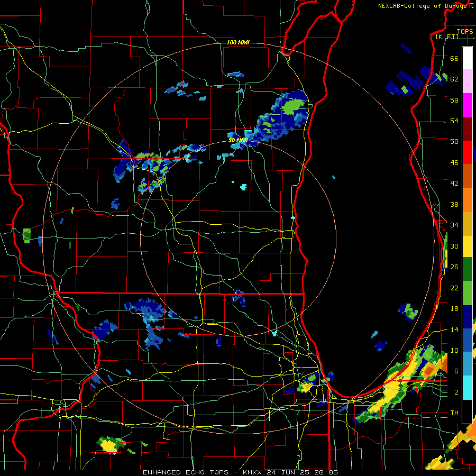Click the magenta legend color block
The height and width of the screenshot is (476, 476).
(467, 105)
